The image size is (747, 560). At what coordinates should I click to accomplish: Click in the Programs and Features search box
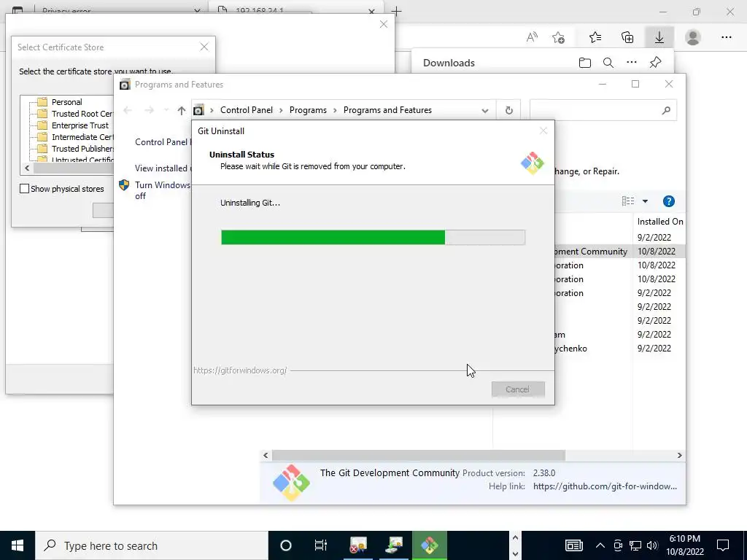(595, 111)
